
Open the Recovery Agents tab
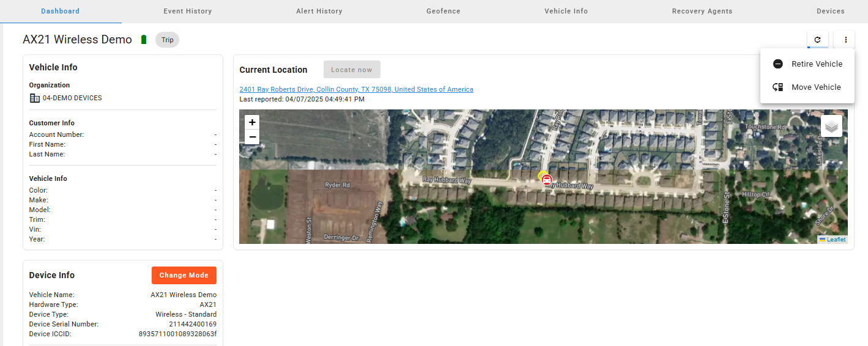point(702,11)
